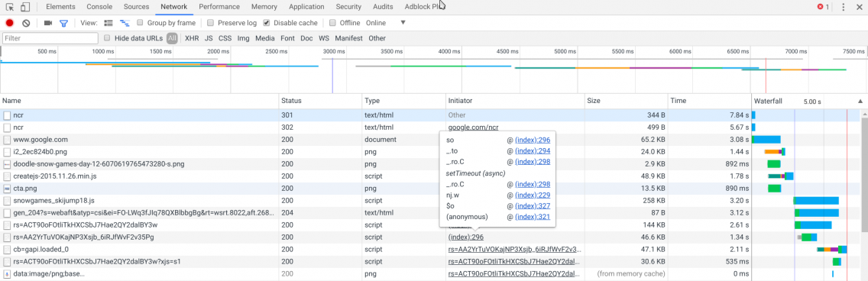Screen dimensions: 868x281
Task: Close DevTools with the X icon
Action: [x=860, y=7]
